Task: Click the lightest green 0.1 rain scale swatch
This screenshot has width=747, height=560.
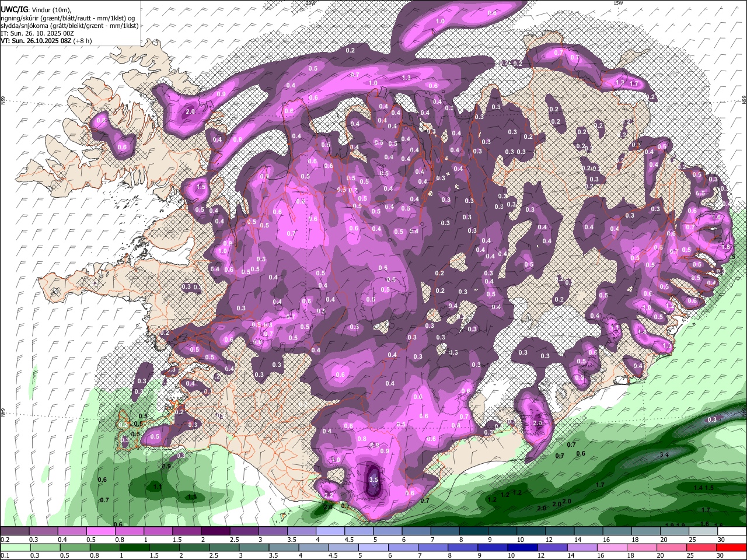Action: tap(14, 547)
